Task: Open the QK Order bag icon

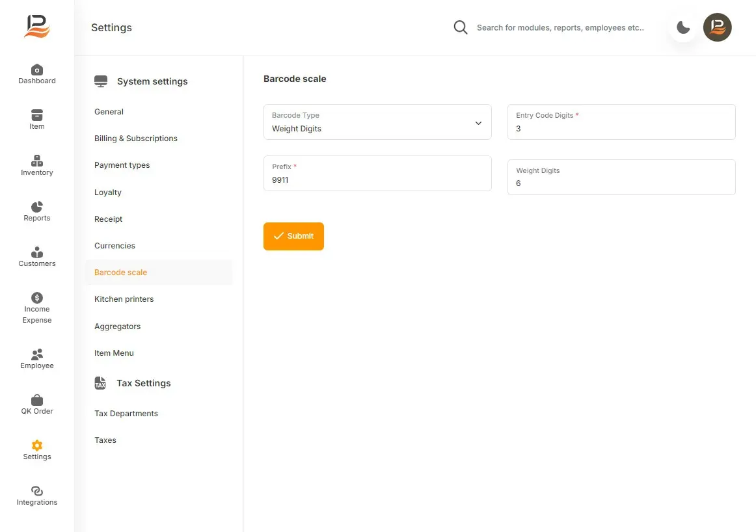Action: pos(36,400)
